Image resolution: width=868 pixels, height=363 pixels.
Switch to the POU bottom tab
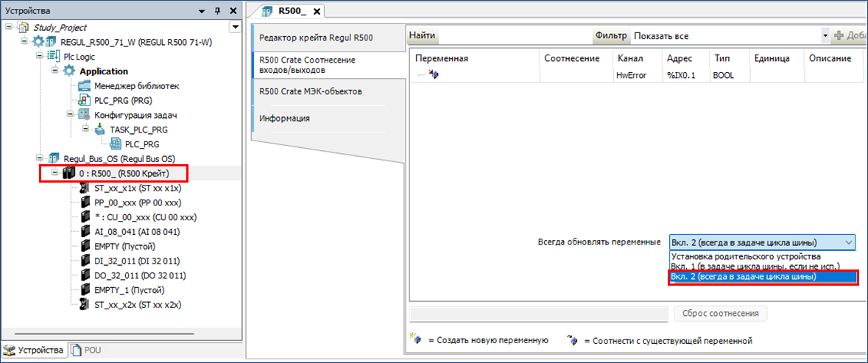pos(86,350)
